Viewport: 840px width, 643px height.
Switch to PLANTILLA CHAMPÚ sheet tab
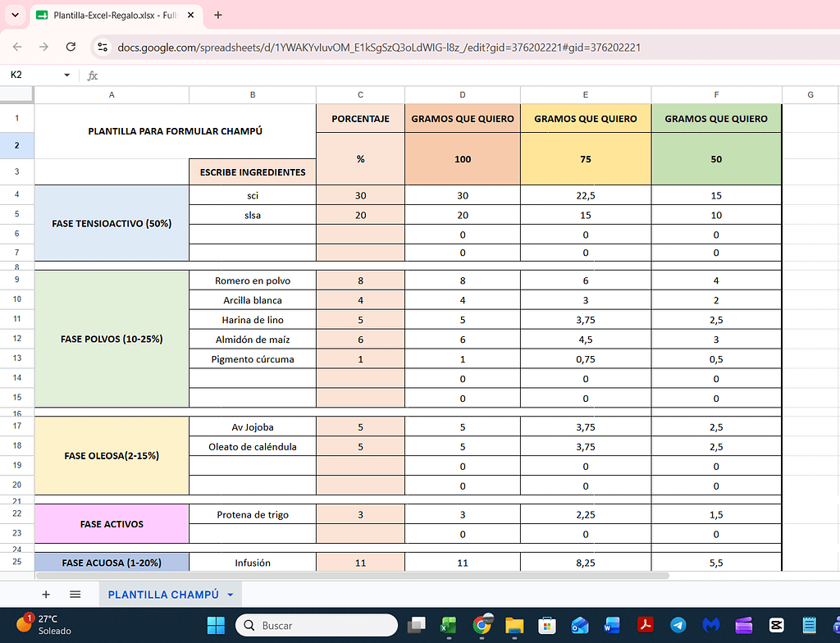[x=163, y=595]
